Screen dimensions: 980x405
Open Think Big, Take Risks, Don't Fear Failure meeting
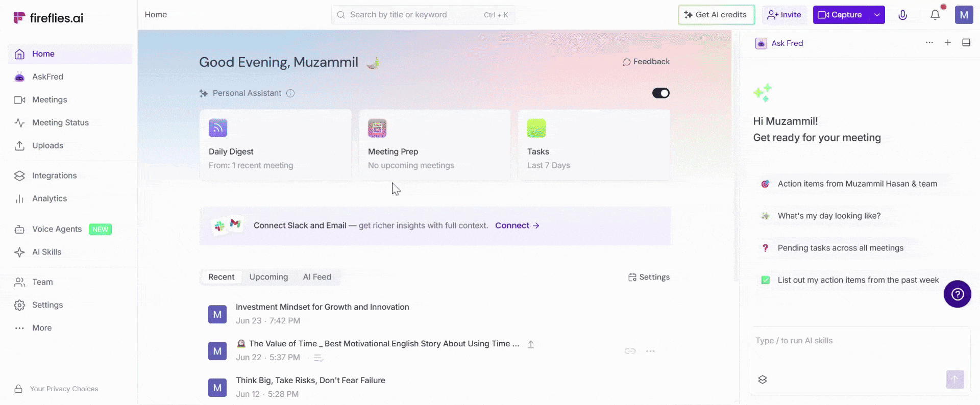[310, 381]
